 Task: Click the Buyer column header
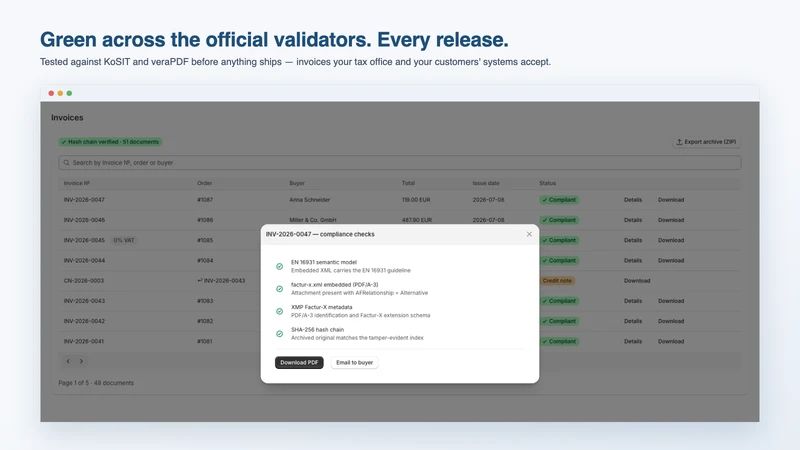click(x=297, y=183)
